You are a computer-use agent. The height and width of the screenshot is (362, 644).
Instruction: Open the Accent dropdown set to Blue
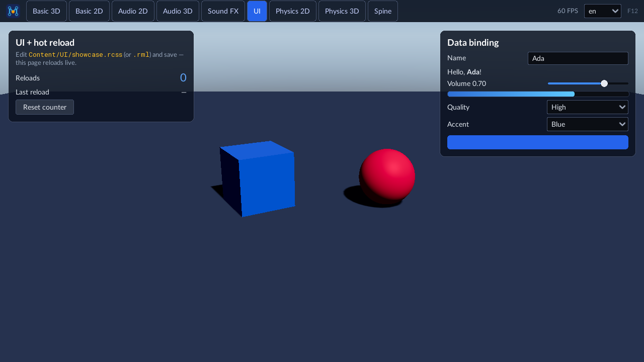click(588, 124)
